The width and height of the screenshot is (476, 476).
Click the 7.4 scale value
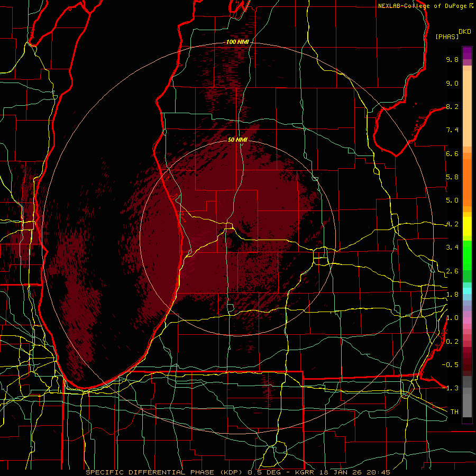point(452,130)
